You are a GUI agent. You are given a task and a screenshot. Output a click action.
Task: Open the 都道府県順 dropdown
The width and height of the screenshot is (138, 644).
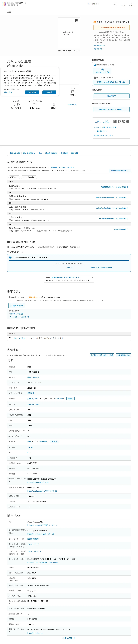(x=14, y=177)
